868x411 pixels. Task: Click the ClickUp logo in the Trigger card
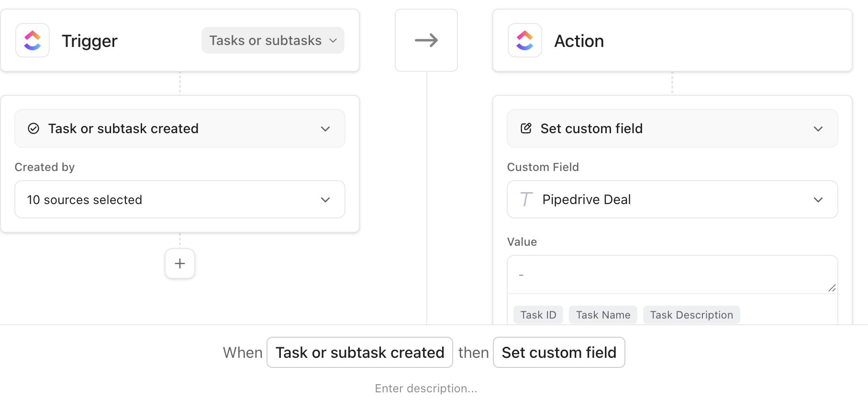tap(33, 41)
